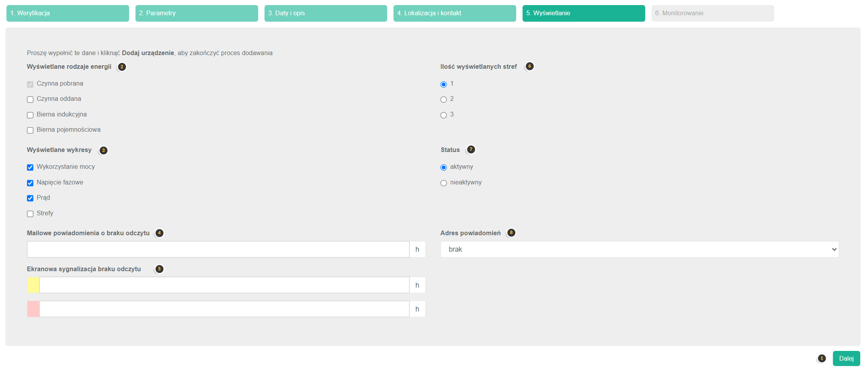Set status to nieaktywny

(443, 183)
